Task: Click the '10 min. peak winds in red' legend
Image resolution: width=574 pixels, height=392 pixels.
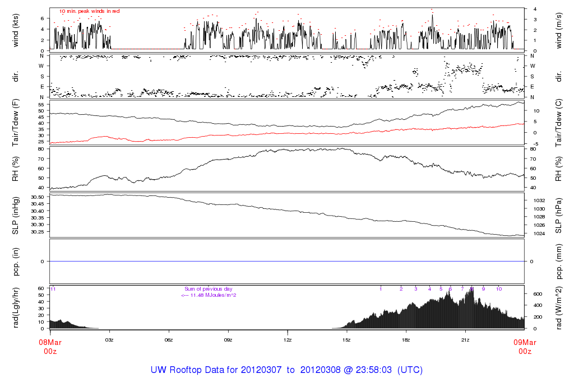Action: [x=89, y=11]
